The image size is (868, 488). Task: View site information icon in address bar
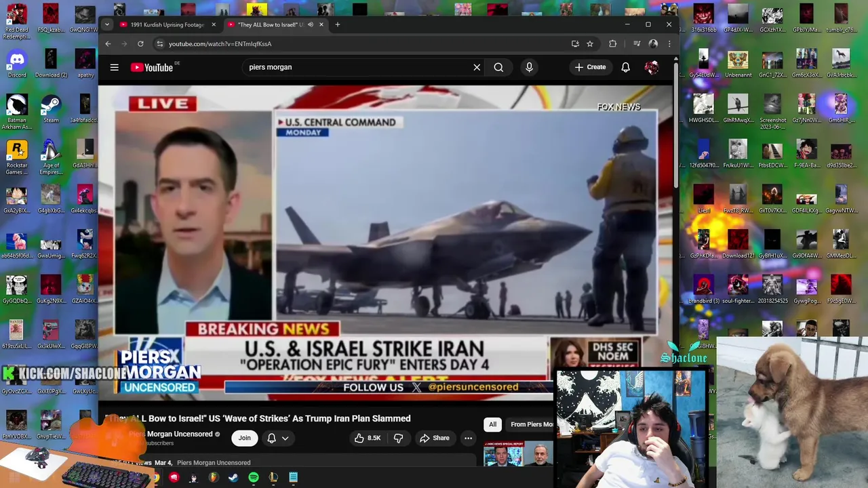coord(159,43)
